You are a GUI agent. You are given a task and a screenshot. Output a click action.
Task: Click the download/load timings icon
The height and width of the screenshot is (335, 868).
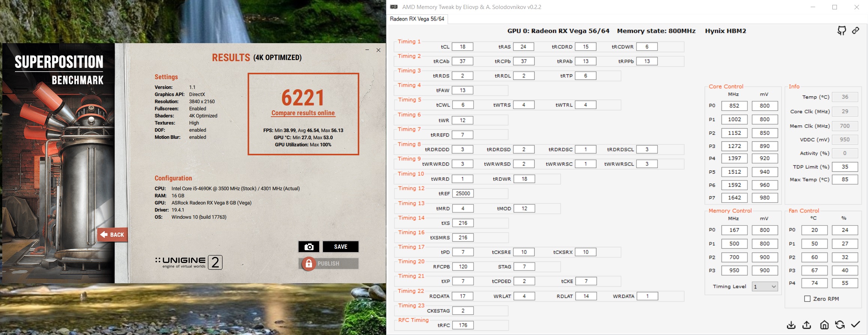point(791,325)
